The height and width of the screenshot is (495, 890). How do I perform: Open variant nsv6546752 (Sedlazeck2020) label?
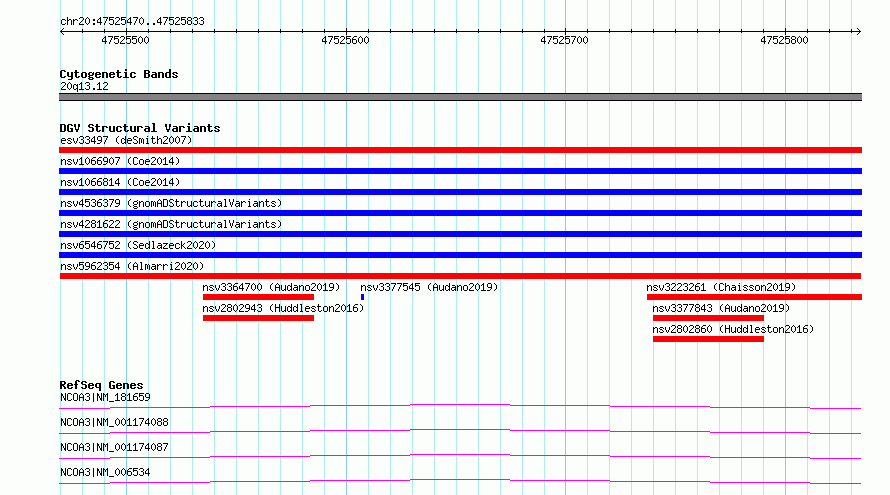point(138,245)
